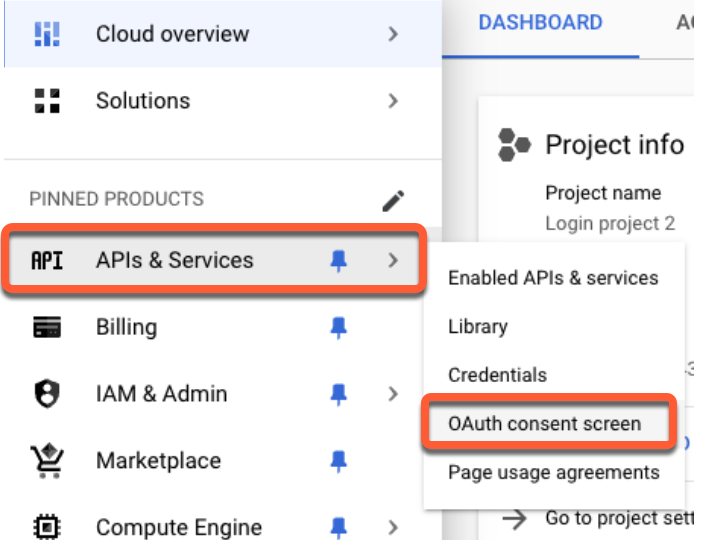Unpin Billing using its pin icon
Screen dimensions: 710x540
339,328
